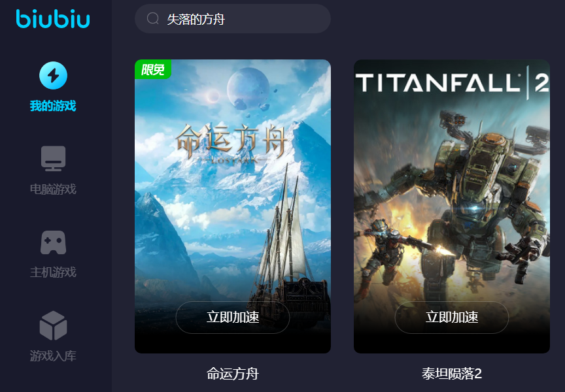Click 立即加速 on the Titanfall 2 card
Viewport: 565px width, 392px height.
pyautogui.click(x=452, y=317)
